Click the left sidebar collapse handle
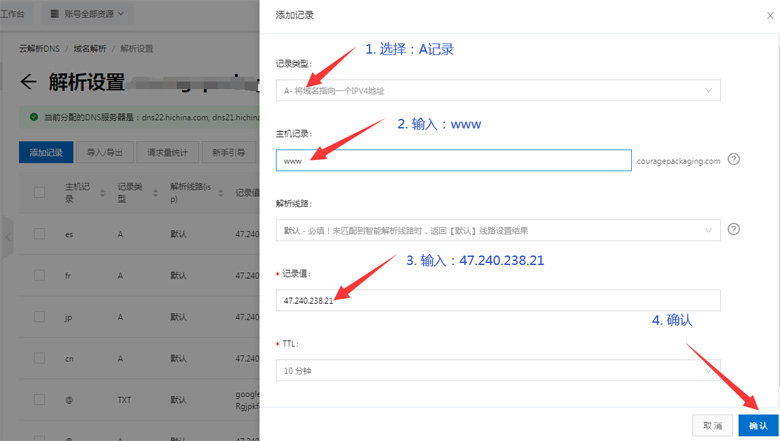Image resolution: width=780 pixels, height=441 pixels. point(7,236)
